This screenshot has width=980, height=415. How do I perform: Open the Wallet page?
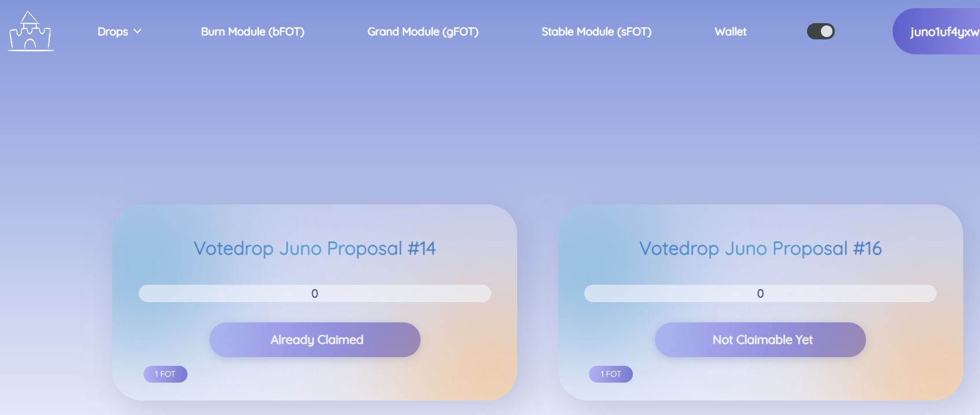[731, 32]
